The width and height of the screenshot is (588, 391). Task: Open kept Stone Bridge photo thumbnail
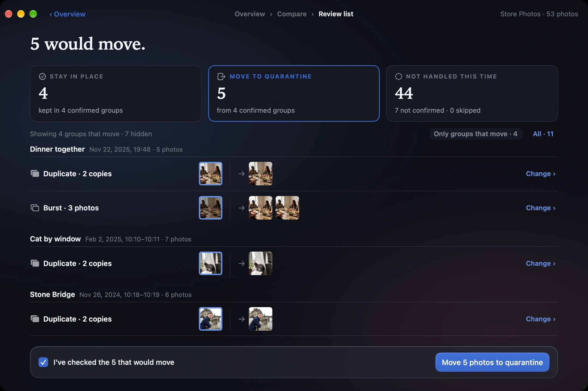211,319
